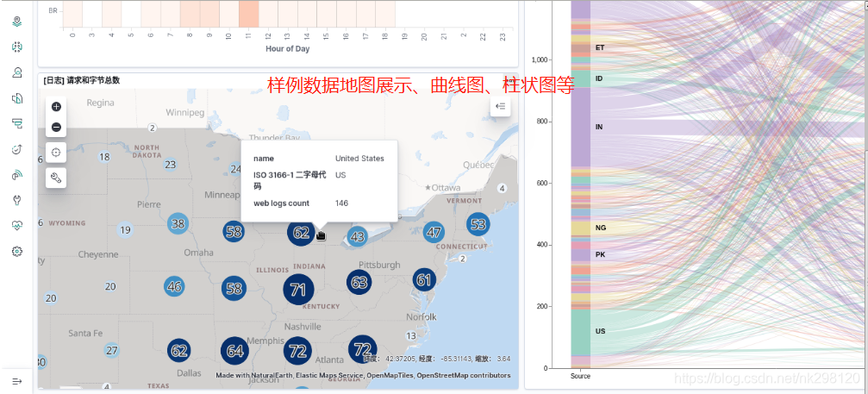Viewport: 868px width, 394px height.
Task: Click the map cluster labeled 71
Action: (x=298, y=290)
